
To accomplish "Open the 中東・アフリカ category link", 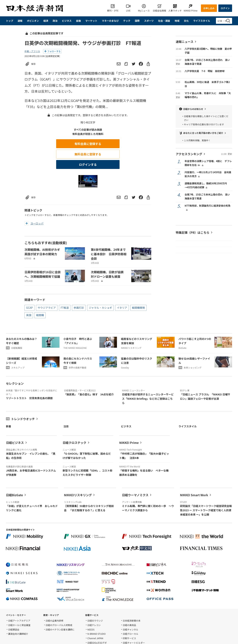I will pos(32,51).
